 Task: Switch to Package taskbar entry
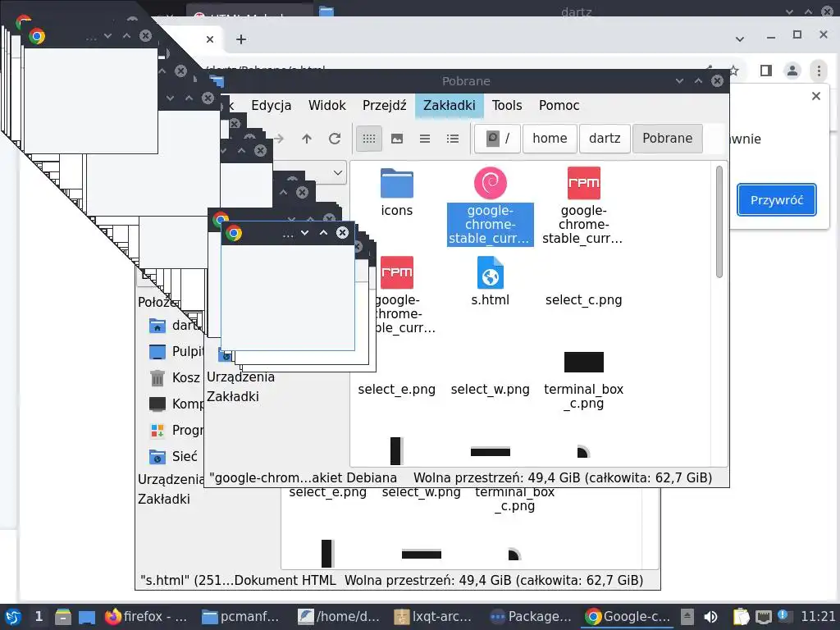531,617
